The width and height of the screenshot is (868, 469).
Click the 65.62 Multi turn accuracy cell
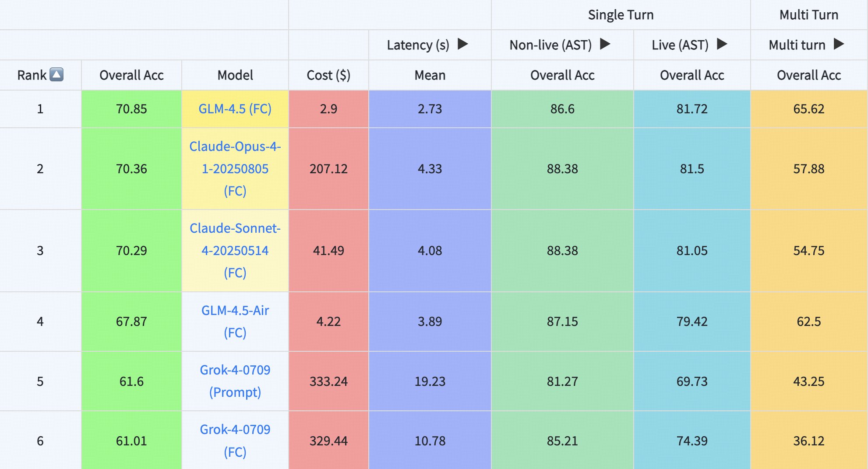809,108
